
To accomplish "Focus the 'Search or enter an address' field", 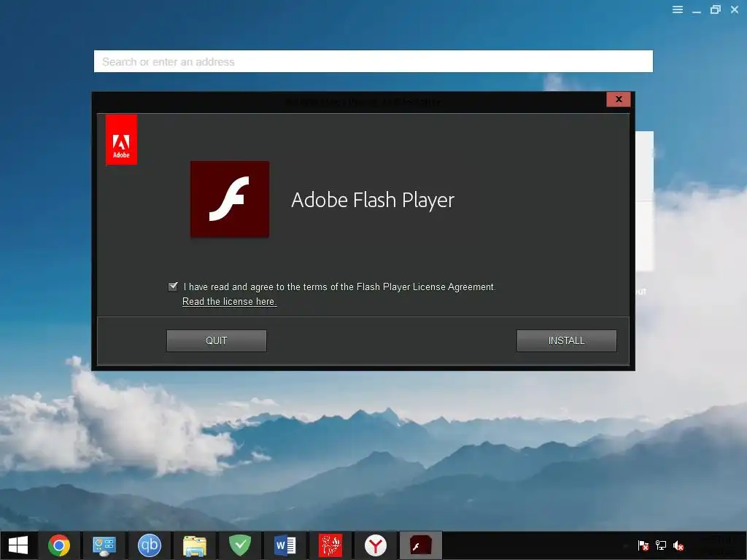I will click(373, 61).
